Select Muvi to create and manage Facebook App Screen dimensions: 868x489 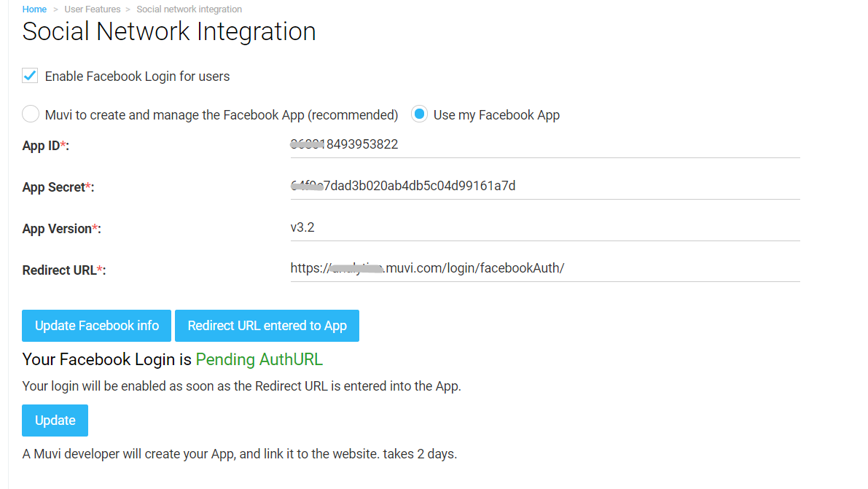point(31,114)
